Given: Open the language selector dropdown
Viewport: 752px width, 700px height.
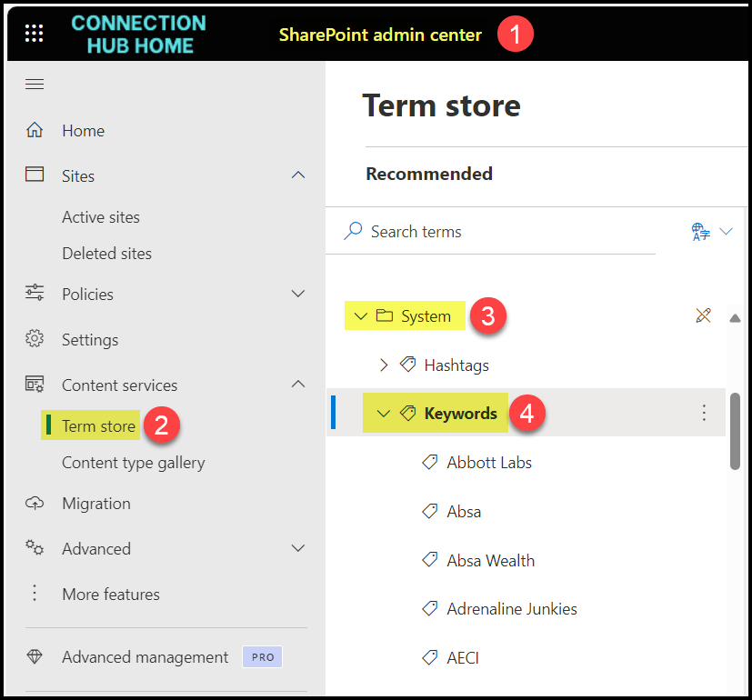Looking at the screenshot, I should (x=712, y=231).
